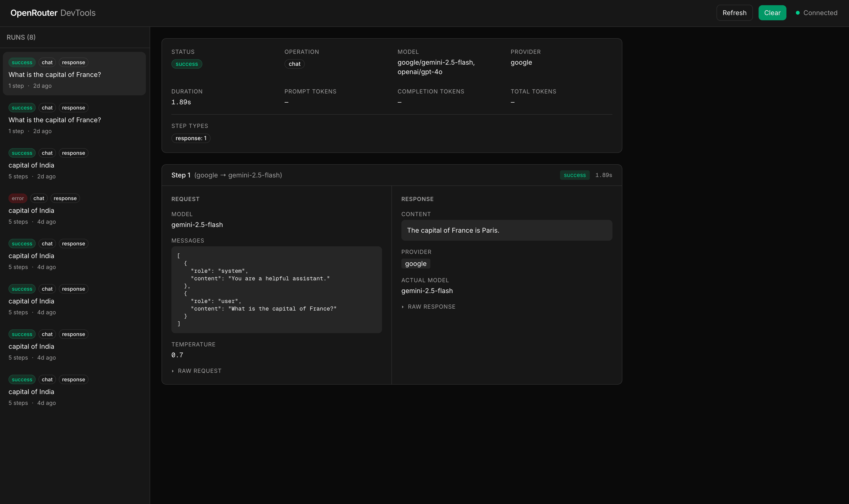Expand the RAW RESPONSE section
Viewport: 849px width, 504px height.
[x=429, y=307]
